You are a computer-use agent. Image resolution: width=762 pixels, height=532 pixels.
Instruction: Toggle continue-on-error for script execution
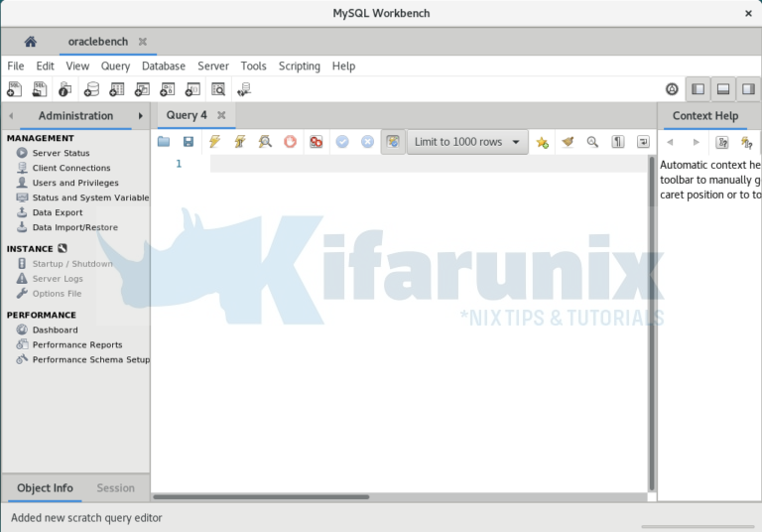pos(316,142)
